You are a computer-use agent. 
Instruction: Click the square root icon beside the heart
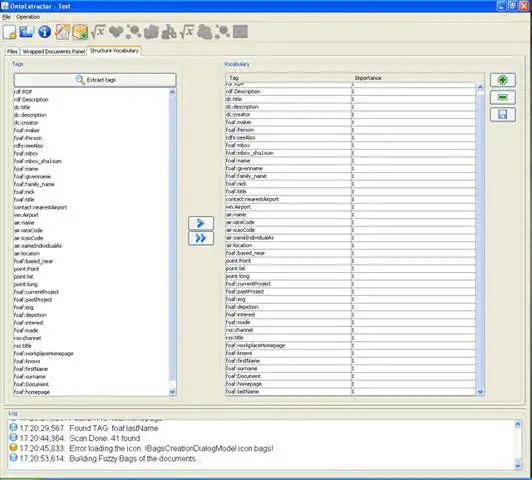[98, 32]
